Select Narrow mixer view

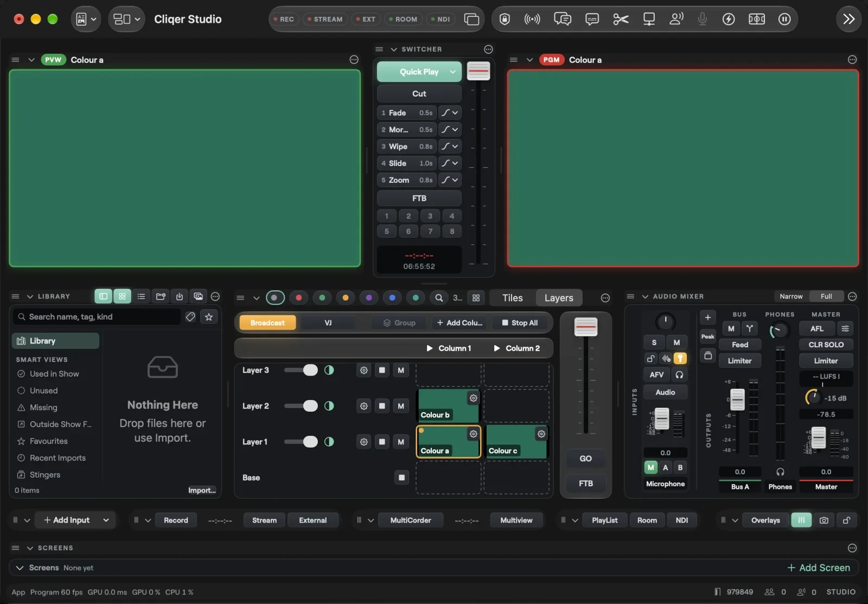[x=791, y=296]
